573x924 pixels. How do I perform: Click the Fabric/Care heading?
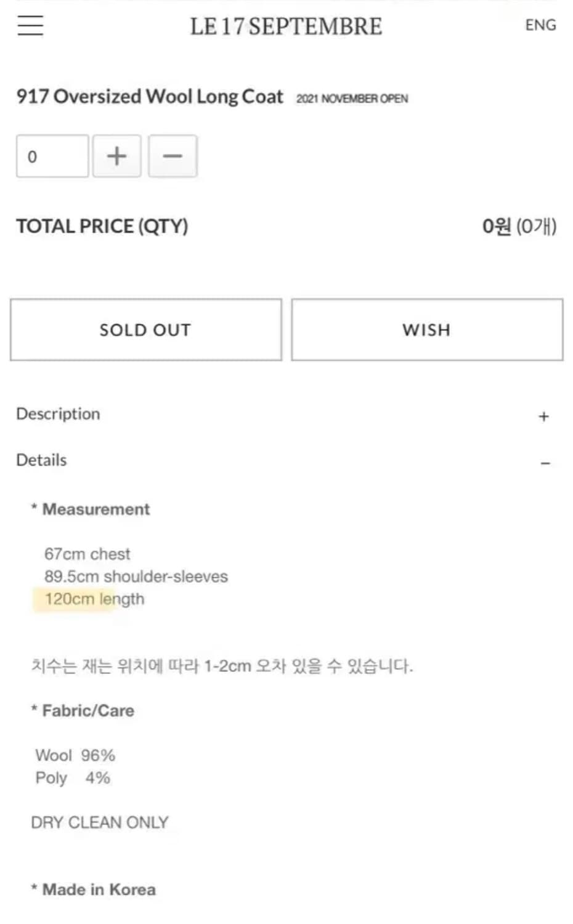pyautogui.click(x=87, y=711)
